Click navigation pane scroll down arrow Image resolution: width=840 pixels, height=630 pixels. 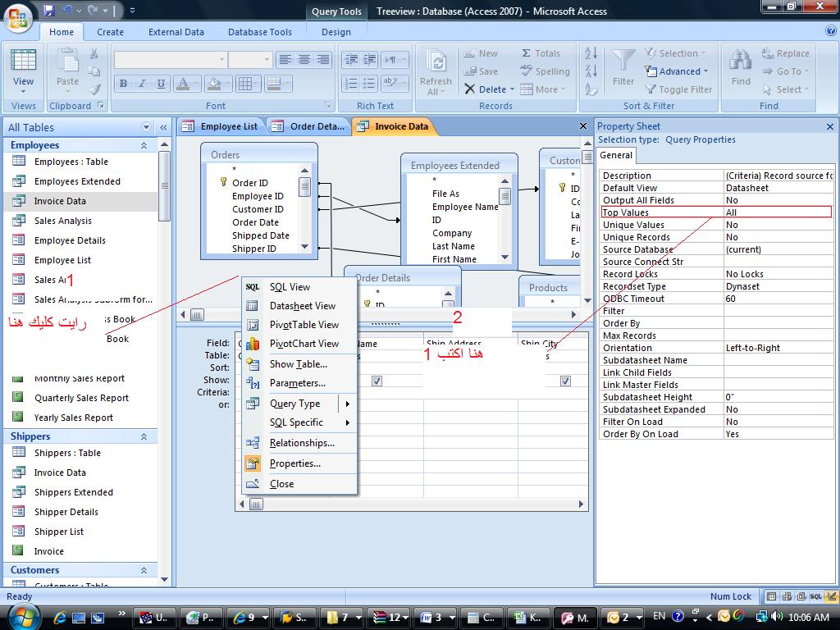164,579
